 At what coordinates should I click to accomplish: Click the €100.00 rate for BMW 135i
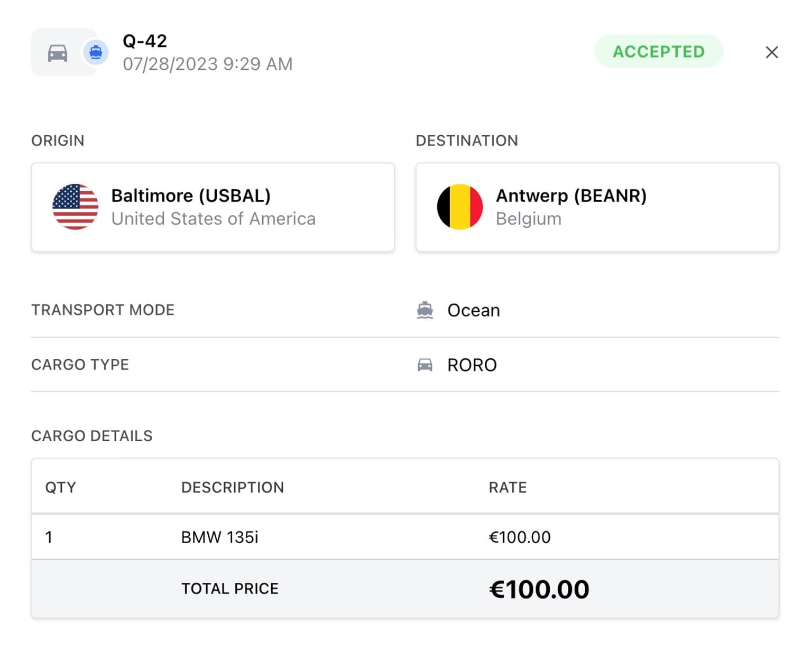[520, 537]
